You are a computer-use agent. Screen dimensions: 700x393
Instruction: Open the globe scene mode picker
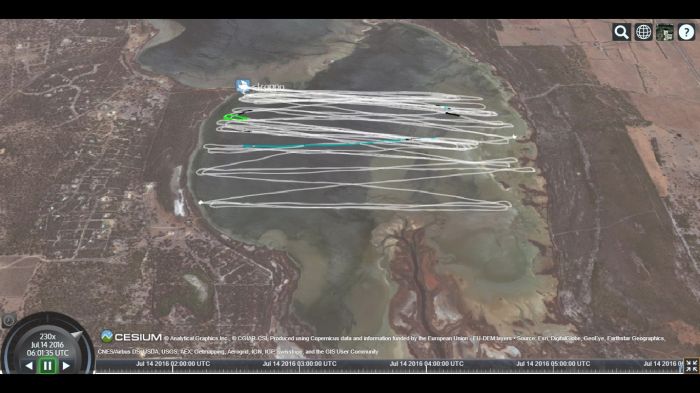pos(643,32)
